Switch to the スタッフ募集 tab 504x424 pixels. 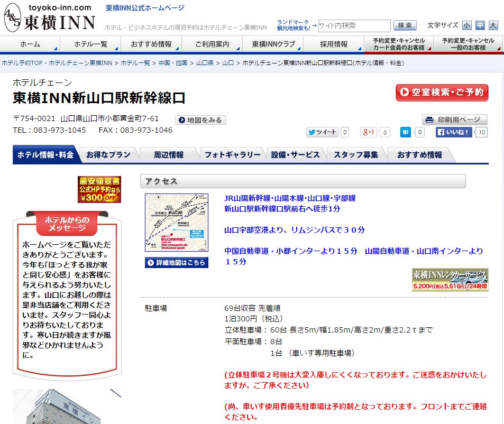(x=356, y=155)
